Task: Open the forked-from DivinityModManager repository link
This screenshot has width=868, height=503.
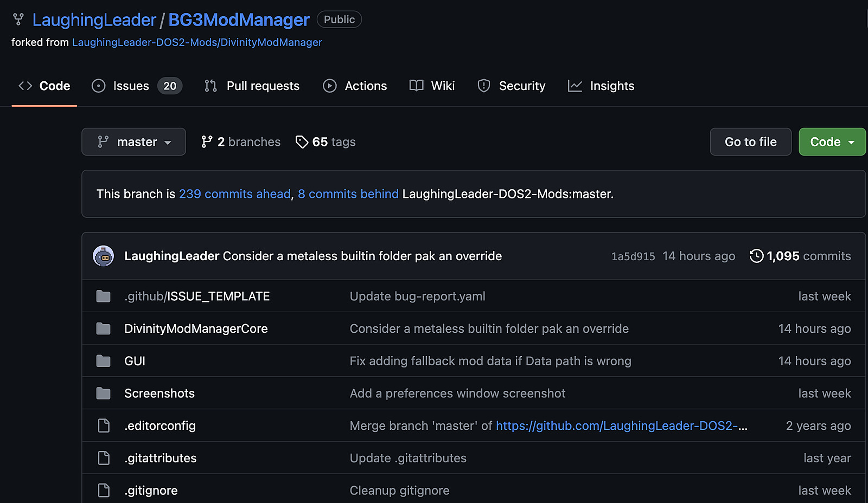Action: (197, 42)
